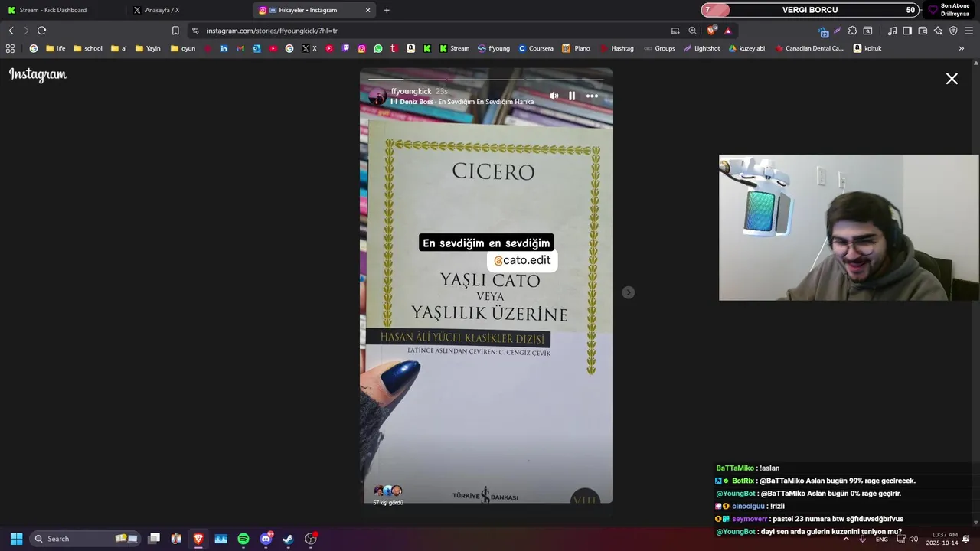Click the address bar URL

click(272, 31)
